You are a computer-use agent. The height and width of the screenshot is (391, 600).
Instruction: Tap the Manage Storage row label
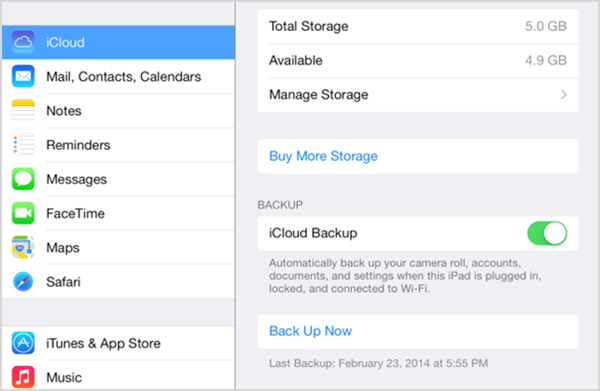click(x=319, y=94)
